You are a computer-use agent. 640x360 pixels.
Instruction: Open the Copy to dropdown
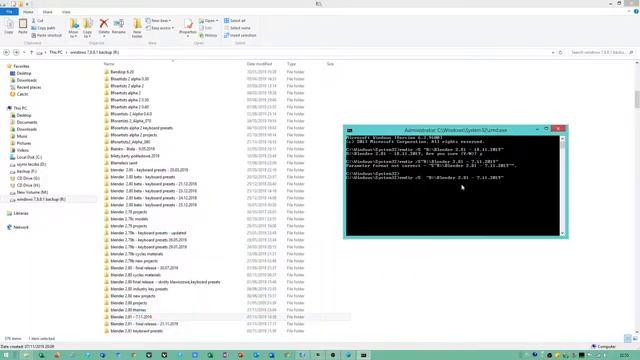[x=88, y=29]
